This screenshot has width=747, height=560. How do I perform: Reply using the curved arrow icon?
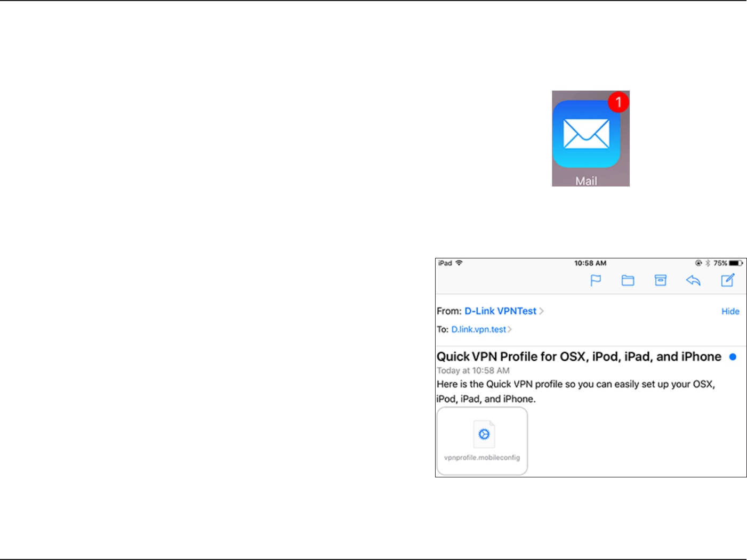point(693,280)
